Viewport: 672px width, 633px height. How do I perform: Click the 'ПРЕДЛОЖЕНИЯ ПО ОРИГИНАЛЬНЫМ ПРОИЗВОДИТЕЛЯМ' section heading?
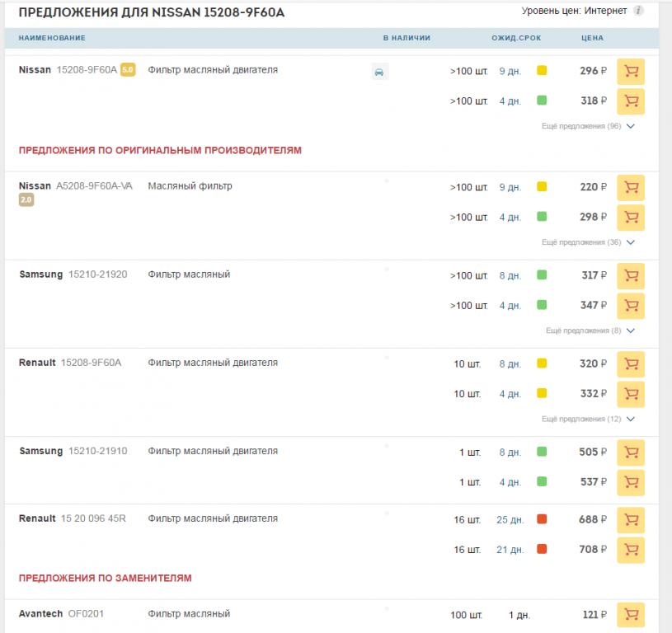point(160,150)
